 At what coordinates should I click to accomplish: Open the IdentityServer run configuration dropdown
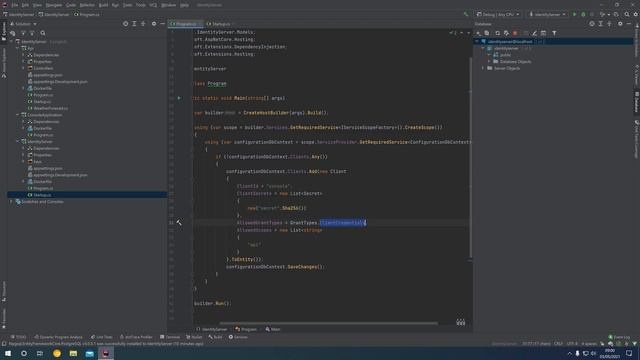click(x=547, y=14)
